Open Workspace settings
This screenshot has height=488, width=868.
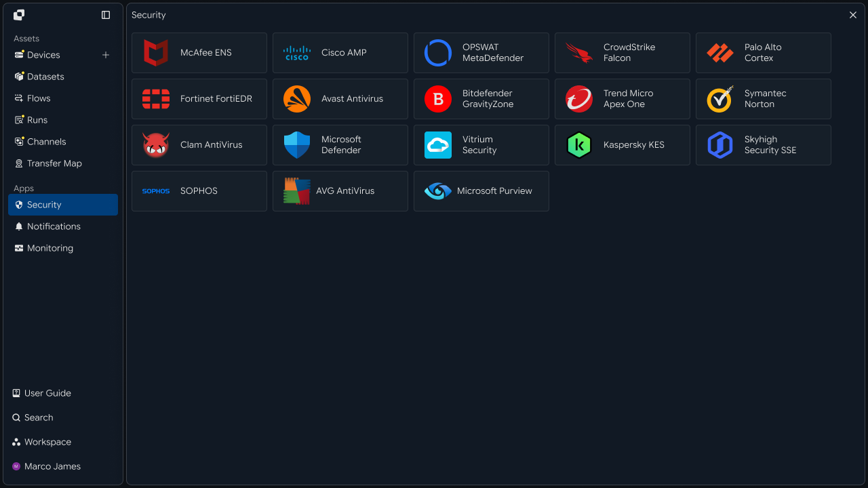point(63,442)
